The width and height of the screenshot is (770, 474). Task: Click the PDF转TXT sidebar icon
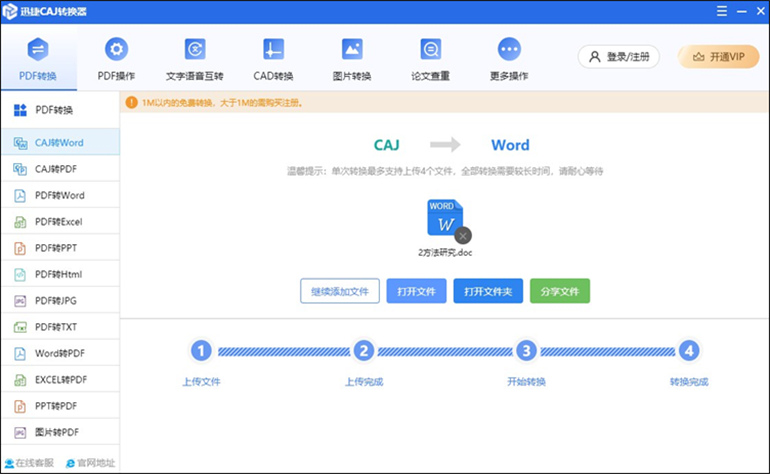click(x=20, y=327)
